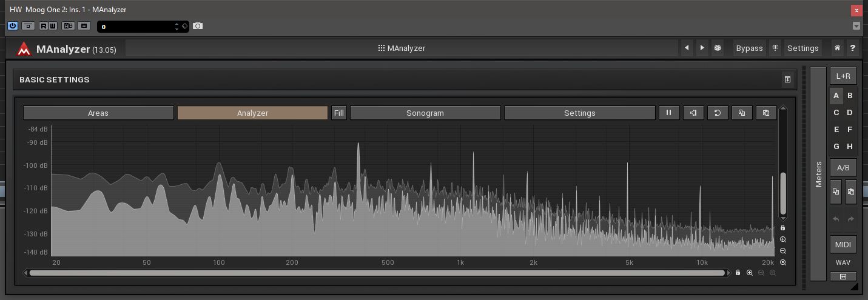Toggle the Fill display option
Image resolution: width=868 pixels, height=300 pixels.
pyautogui.click(x=338, y=113)
